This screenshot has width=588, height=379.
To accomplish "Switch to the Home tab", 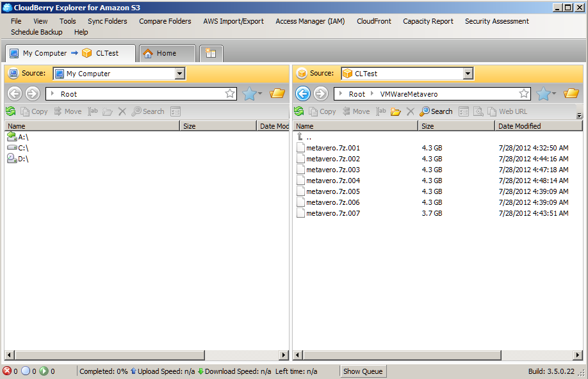I will click(167, 53).
